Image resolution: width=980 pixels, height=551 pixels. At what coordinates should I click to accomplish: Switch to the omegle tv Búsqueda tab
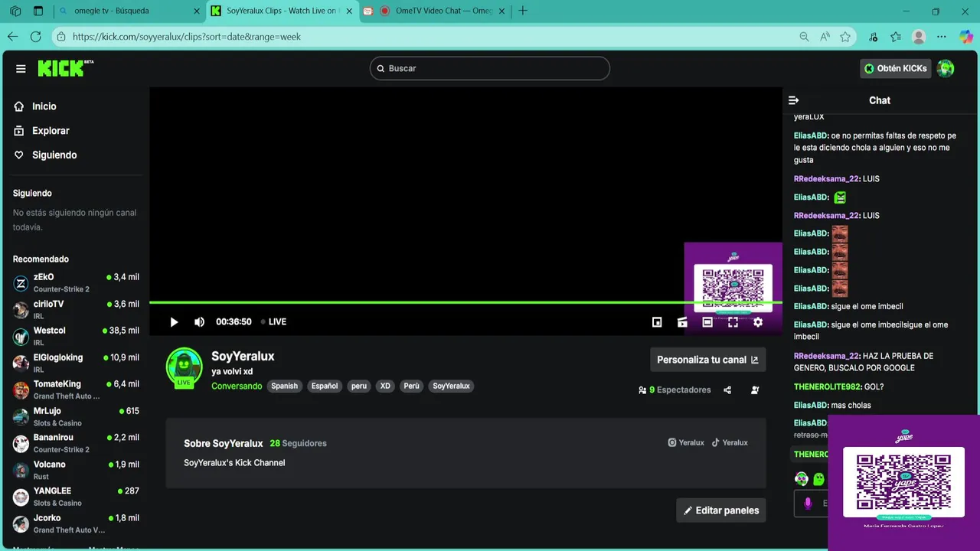tap(130, 11)
